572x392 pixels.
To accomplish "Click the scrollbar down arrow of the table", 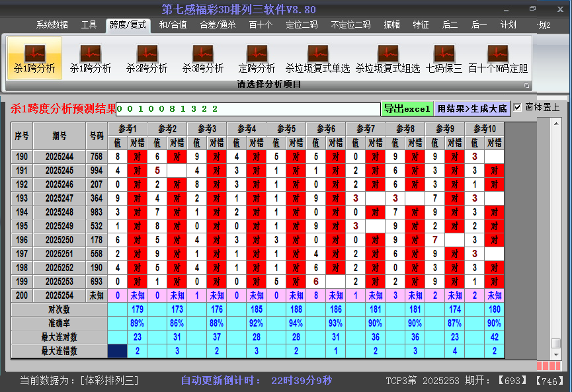I will [556, 355].
